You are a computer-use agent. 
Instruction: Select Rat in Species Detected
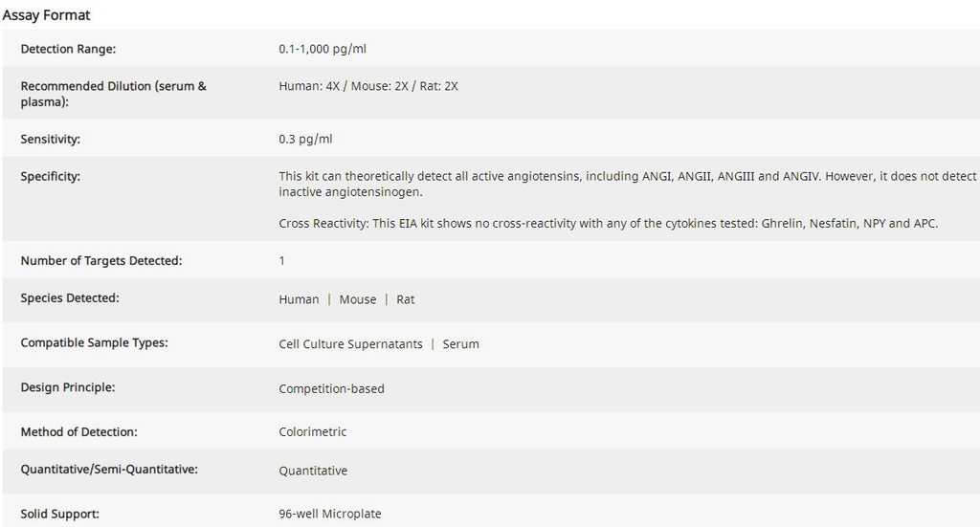406,299
